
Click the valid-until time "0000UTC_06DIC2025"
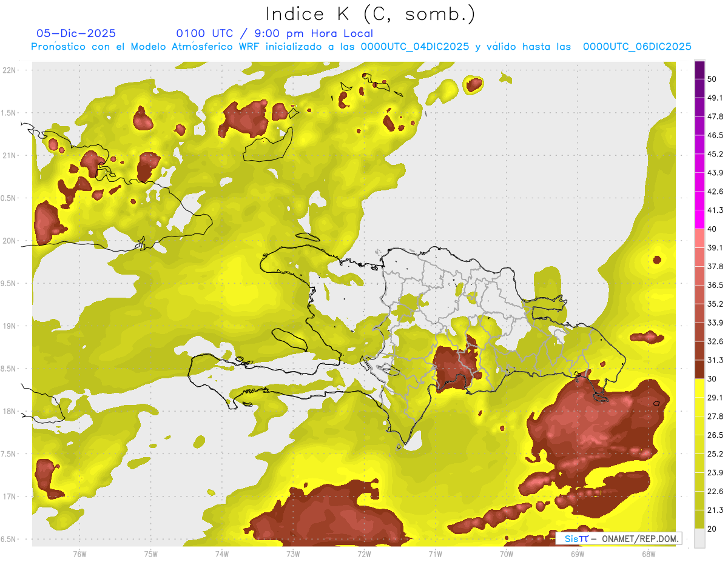click(637, 47)
